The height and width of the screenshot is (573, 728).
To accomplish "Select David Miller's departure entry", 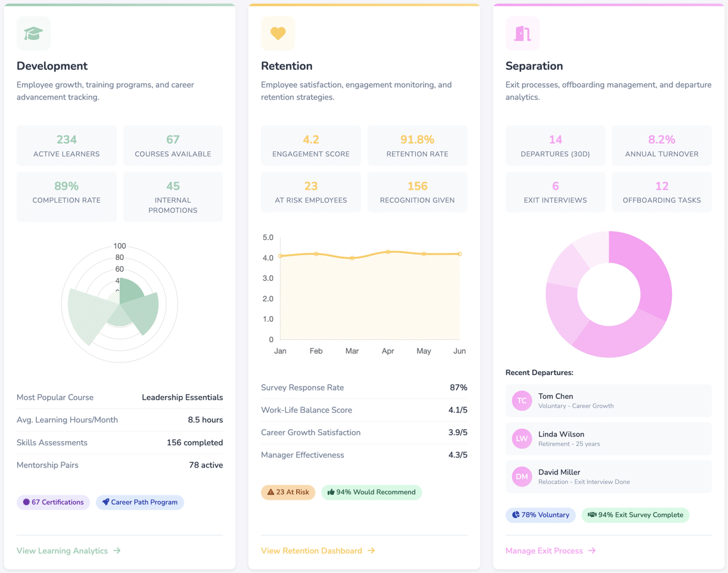I will coord(608,476).
